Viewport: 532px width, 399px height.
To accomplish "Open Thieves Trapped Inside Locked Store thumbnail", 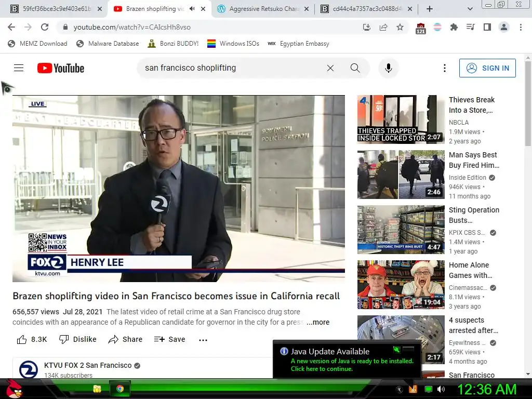I will (401, 119).
